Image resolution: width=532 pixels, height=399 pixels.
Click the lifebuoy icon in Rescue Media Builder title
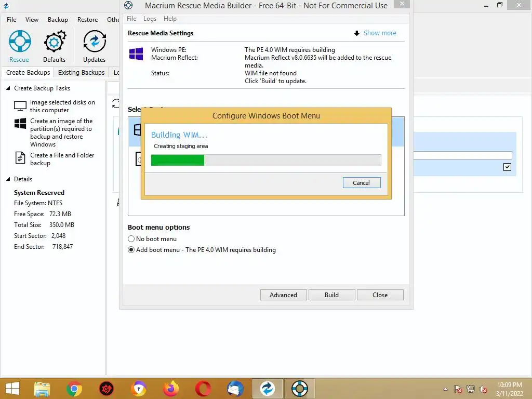pyautogui.click(x=128, y=5)
